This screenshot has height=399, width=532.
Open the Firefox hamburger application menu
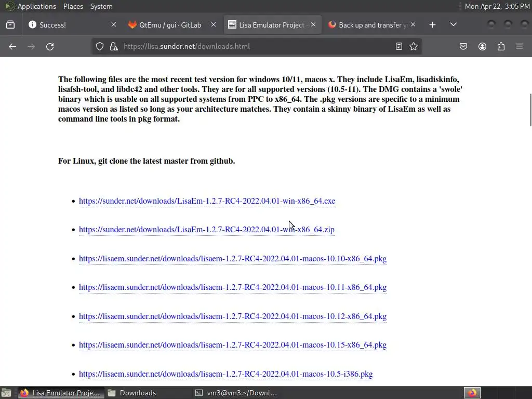[x=520, y=46]
